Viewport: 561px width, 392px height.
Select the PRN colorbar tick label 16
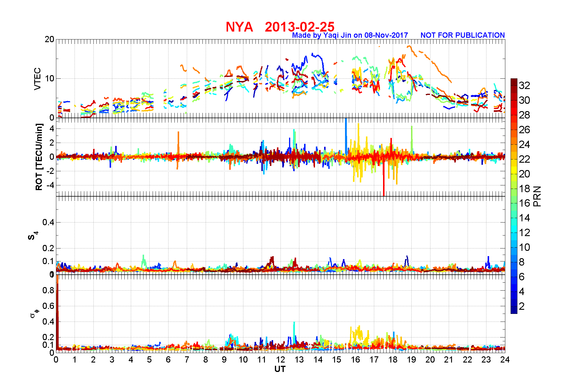click(524, 203)
